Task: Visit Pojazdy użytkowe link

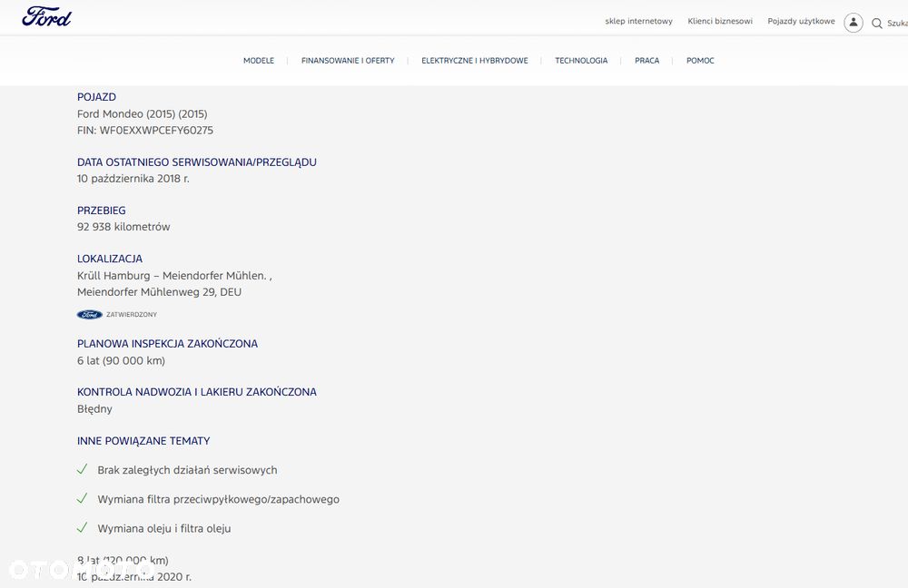Action: click(x=802, y=22)
